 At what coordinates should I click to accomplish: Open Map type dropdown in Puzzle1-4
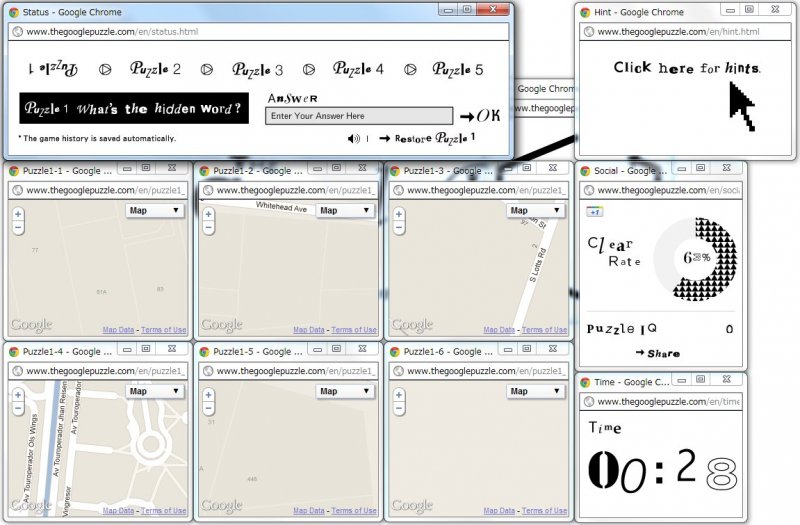click(154, 391)
